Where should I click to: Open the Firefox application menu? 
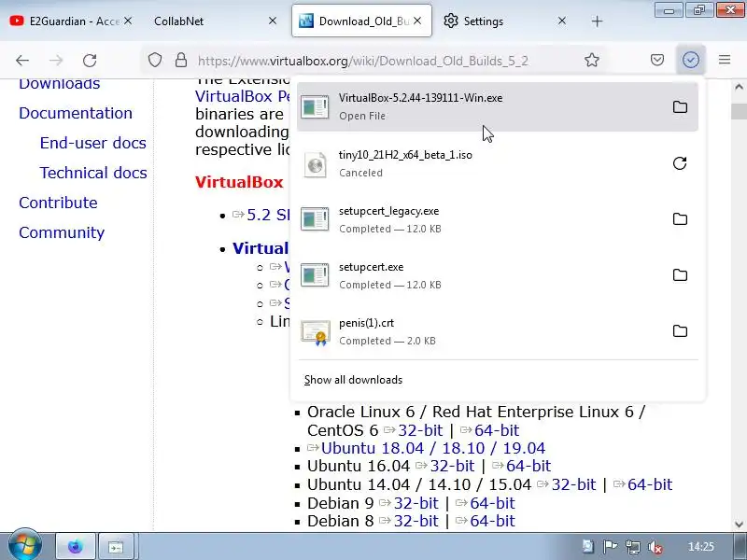tap(725, 60)
